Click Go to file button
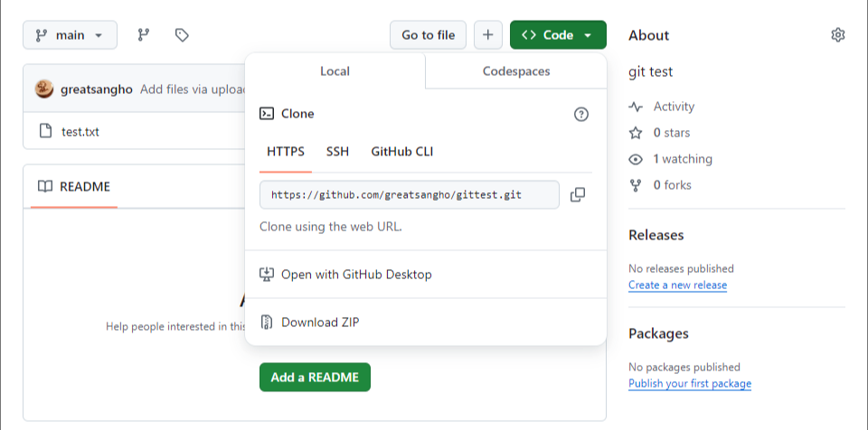 429,35
